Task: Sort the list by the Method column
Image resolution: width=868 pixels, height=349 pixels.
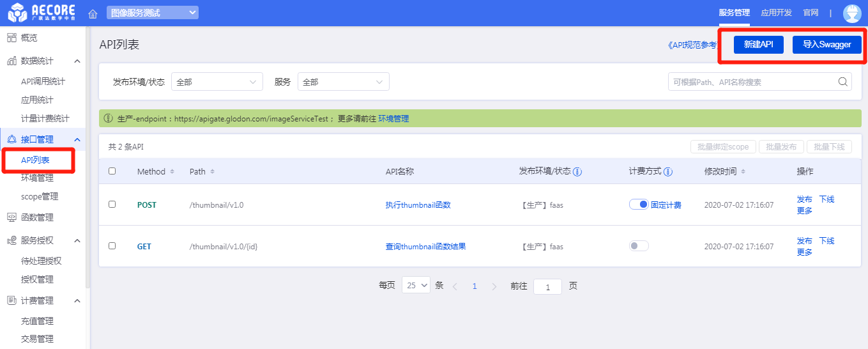Action: 171,172
